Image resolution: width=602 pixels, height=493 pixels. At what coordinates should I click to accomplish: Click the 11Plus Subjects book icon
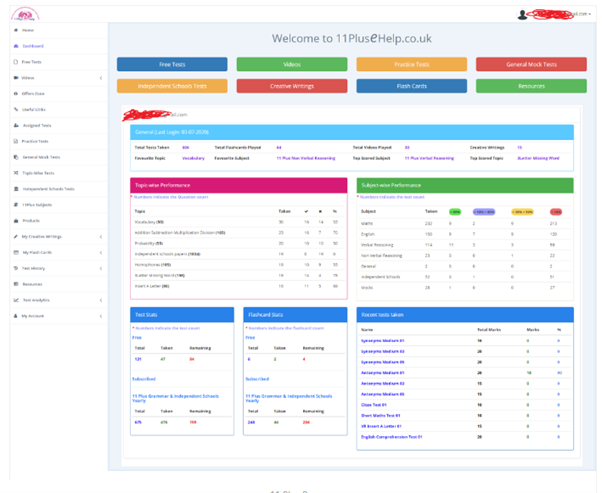pos(16,205)
